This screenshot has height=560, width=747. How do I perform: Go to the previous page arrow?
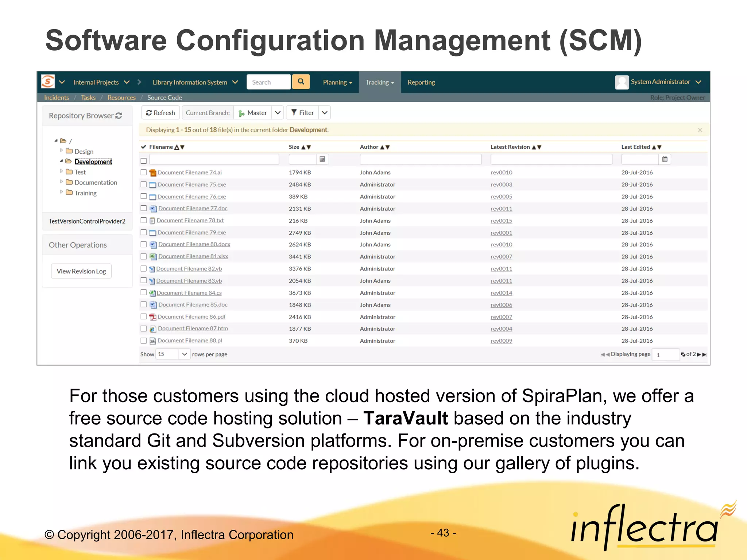[608, 354]
